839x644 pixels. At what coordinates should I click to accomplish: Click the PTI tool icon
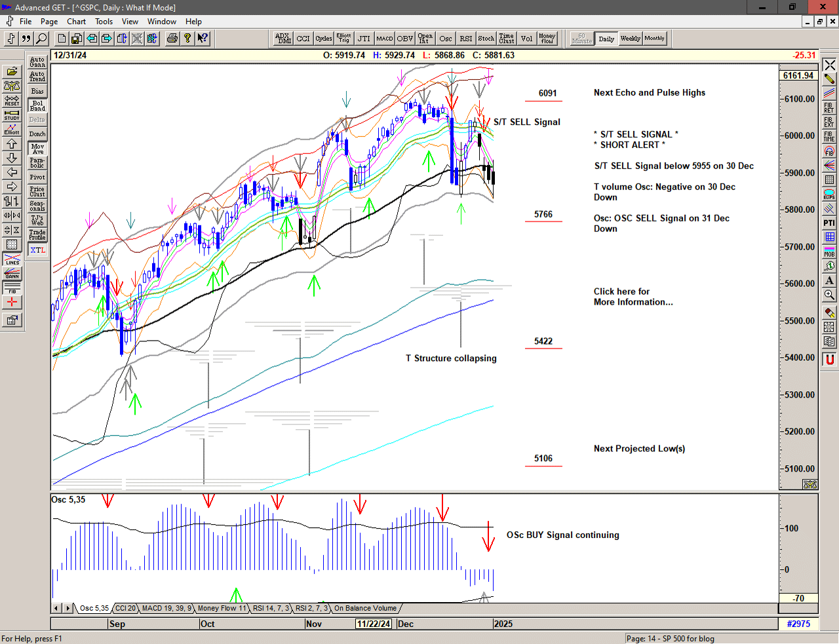[x=829, y=223]
